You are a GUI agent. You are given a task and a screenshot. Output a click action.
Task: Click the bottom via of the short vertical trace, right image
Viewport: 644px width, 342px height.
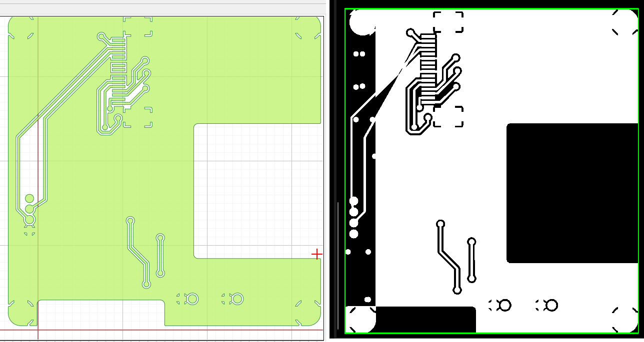tap(472, 279)
